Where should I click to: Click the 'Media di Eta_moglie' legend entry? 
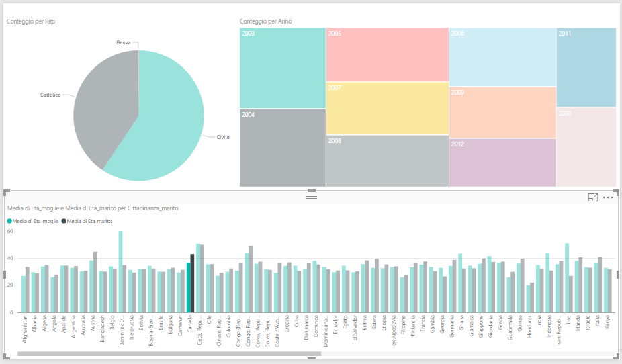(34, 221)
